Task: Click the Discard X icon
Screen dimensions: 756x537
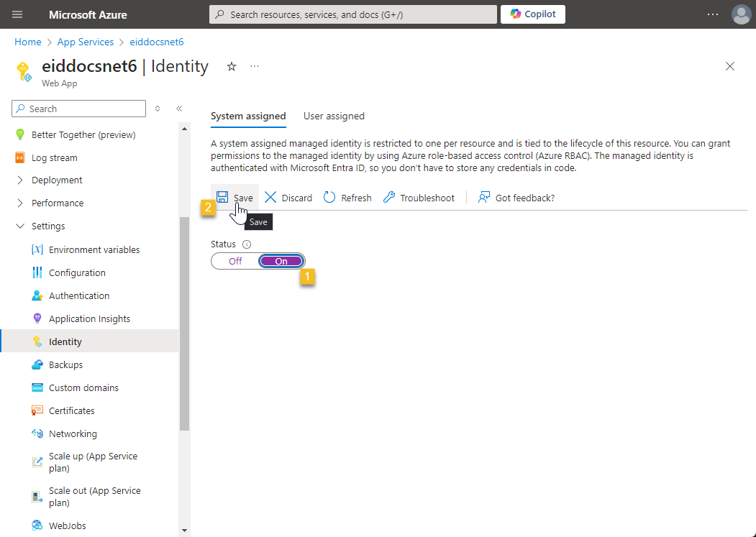Action: point(270,197)
